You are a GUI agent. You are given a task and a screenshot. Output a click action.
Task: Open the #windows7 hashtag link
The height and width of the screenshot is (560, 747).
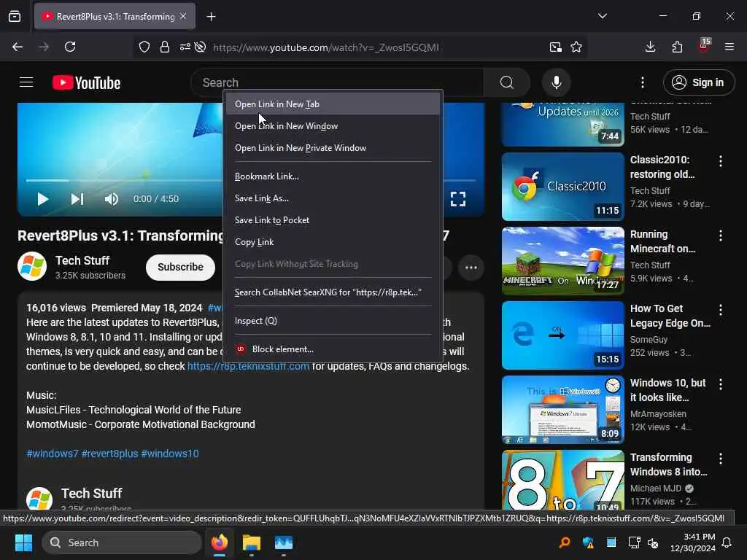pyautogui.click(x=53, y=454)
